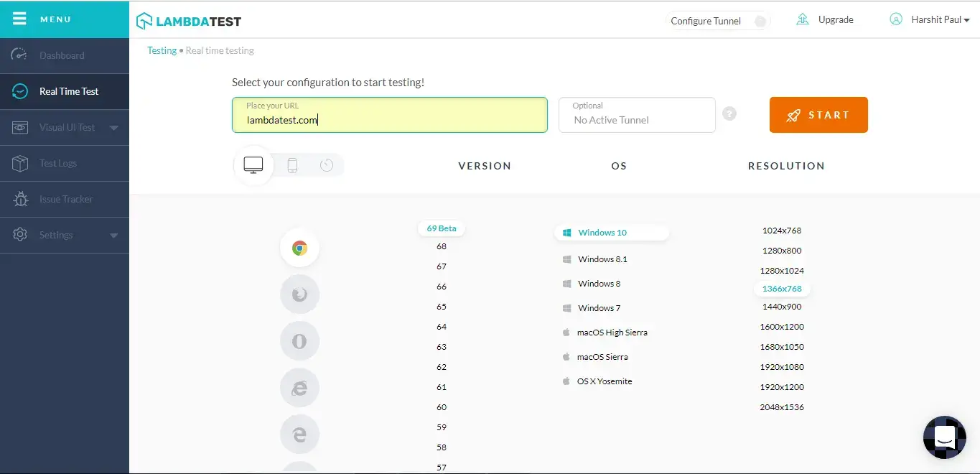Click the hamburger menu icon
The height and width of the screenshot is (474, 980).
tap(19, 19)
